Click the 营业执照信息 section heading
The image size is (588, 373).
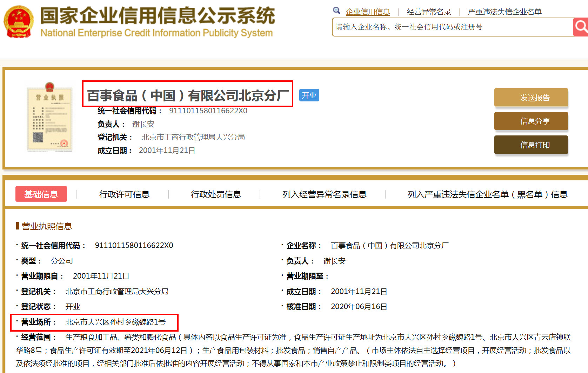coord(47,226)
